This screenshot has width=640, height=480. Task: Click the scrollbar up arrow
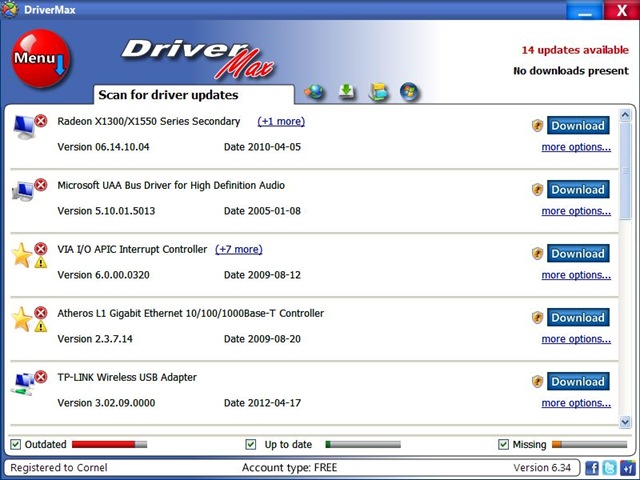pos(625,116)
